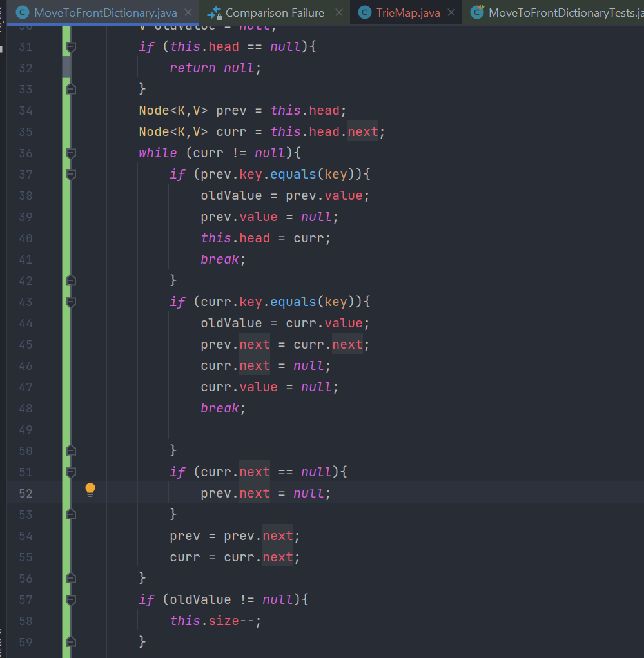Click the class icon on TrieMap.java tab

pos(365,12)
